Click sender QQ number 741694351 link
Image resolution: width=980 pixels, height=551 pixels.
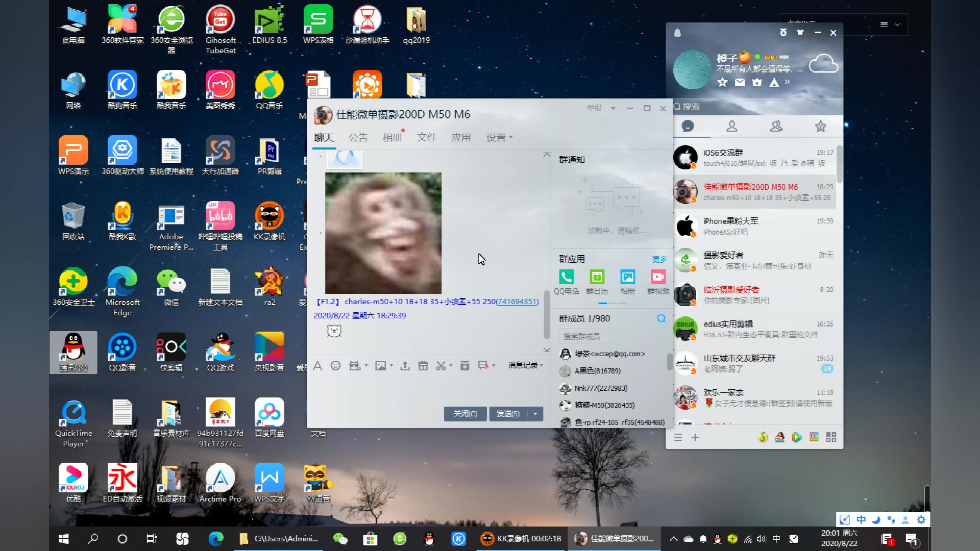(x=517, y=302)
